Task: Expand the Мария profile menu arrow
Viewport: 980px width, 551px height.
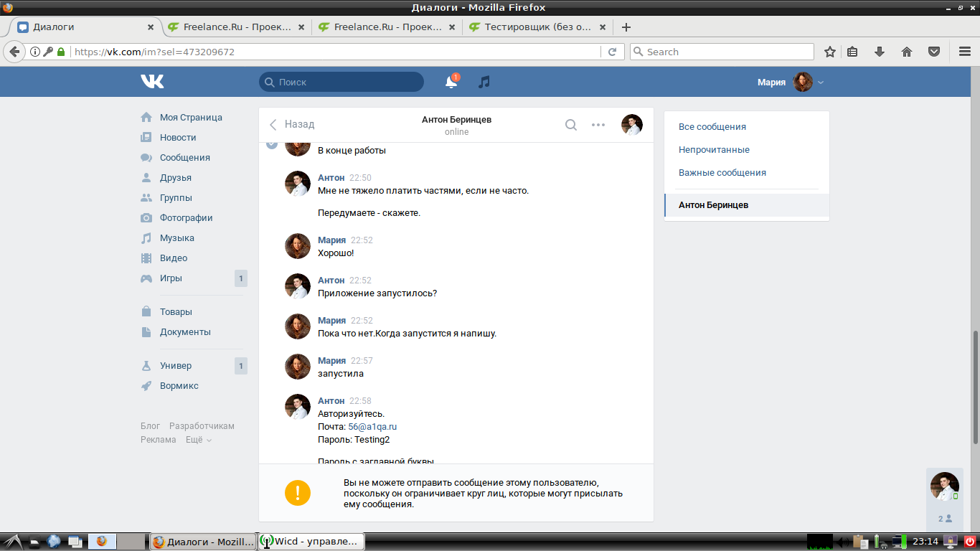Action: [x=821, y=83]
